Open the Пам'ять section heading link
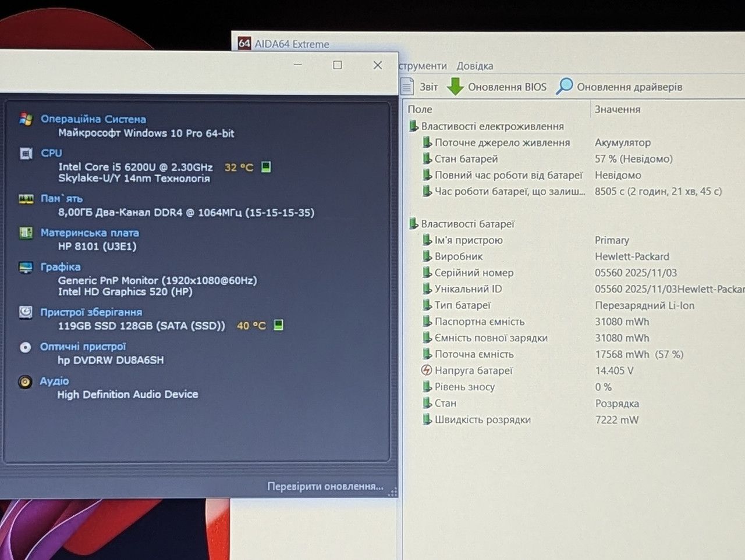 click(62, 198)
